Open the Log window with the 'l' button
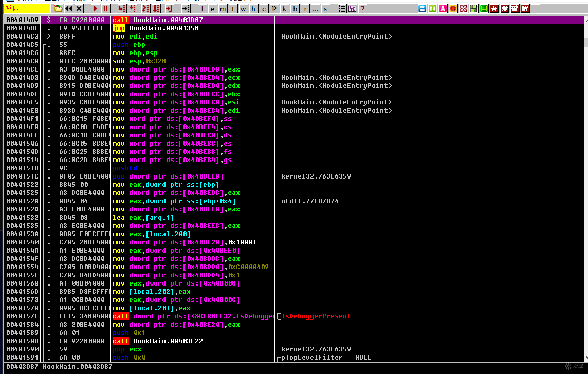The width and height of the screenshot is (588, 374). pyautogui.click(x=202, y=9)
